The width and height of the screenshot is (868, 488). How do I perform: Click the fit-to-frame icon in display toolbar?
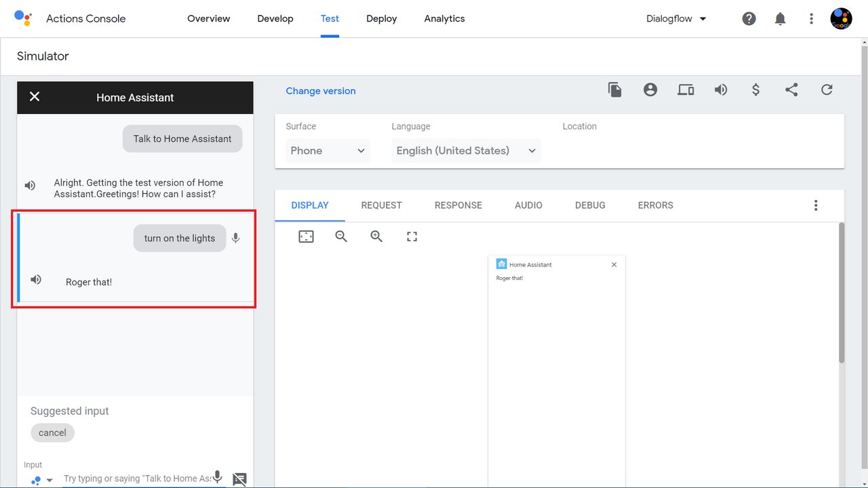[x=307, y=237]
